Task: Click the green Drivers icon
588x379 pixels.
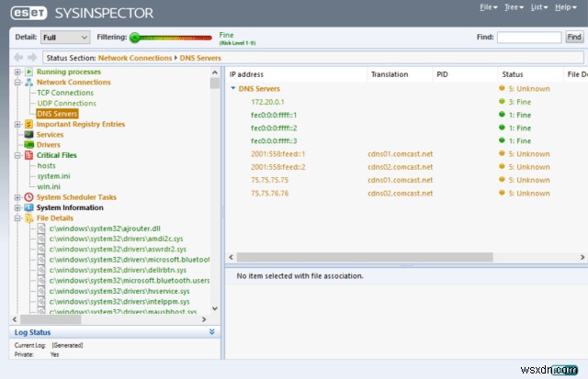Action: pos(28,145)
